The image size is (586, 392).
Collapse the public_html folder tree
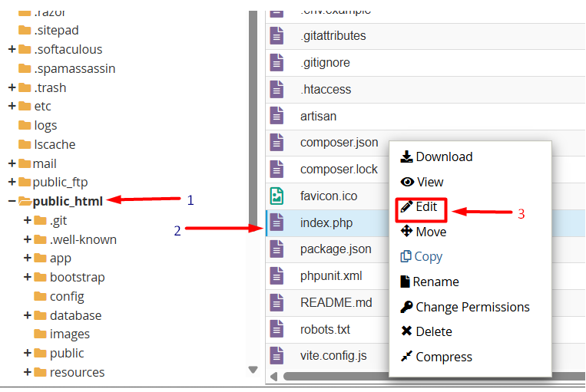click(x=12, y=202)
